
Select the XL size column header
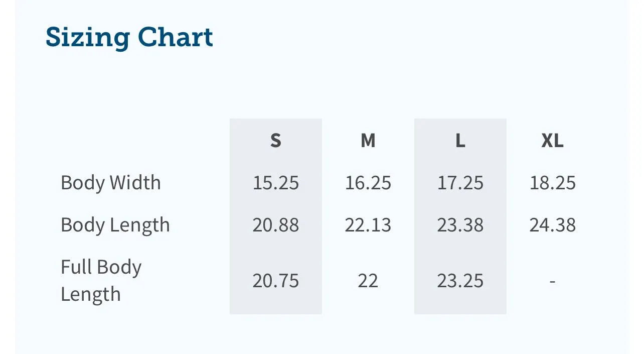tap(552, 141)
